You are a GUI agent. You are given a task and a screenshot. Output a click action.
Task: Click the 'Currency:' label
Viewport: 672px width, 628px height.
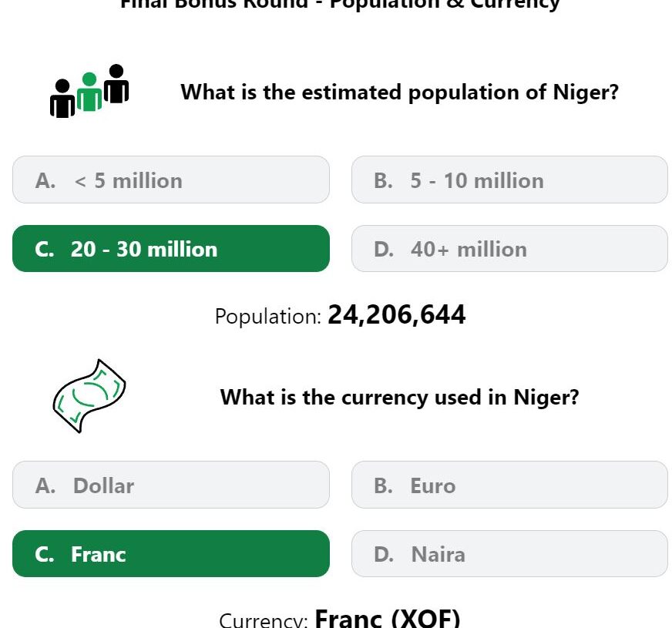click(263, 620)
